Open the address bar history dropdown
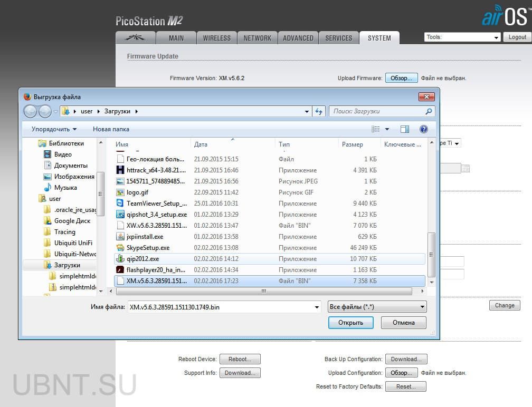 point(306,111)
